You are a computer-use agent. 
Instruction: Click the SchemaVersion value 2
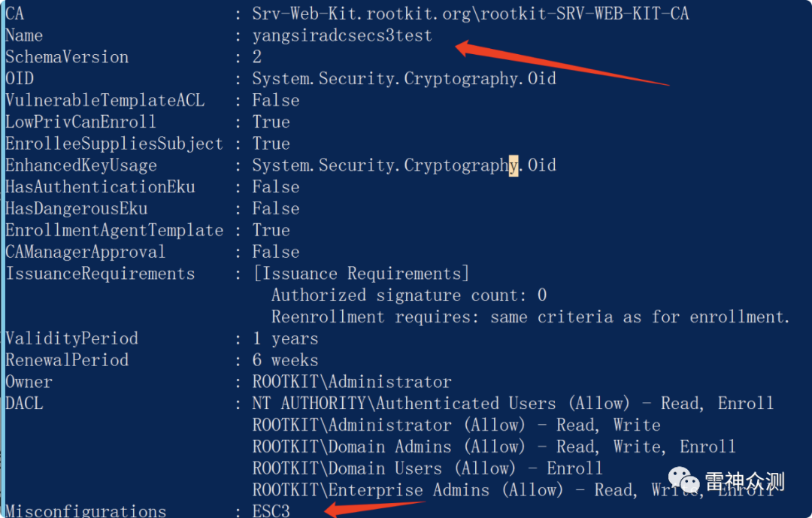(x=257, y=57)
